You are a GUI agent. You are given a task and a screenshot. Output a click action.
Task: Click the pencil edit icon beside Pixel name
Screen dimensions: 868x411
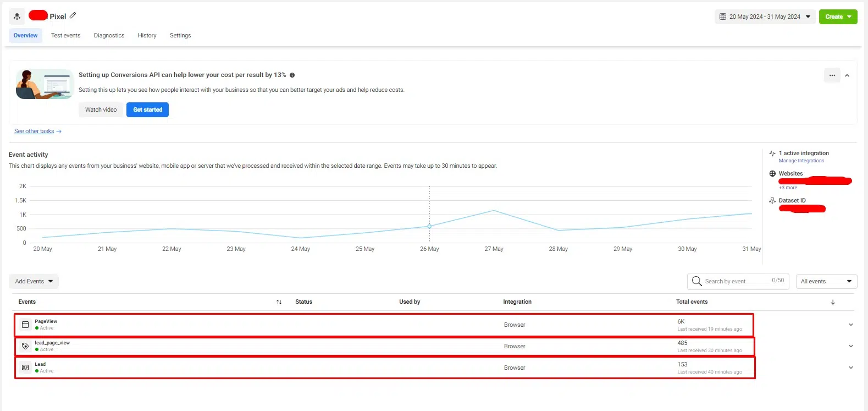73,15
